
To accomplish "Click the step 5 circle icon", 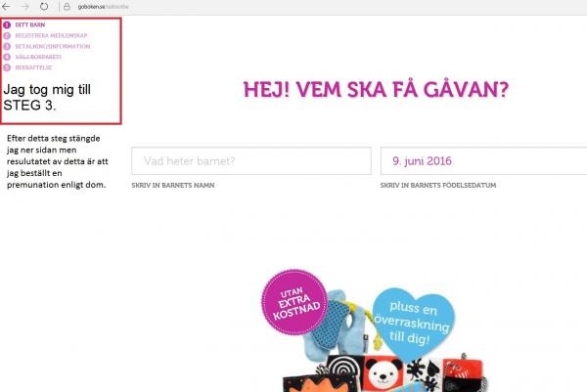I will coord(7,67).
